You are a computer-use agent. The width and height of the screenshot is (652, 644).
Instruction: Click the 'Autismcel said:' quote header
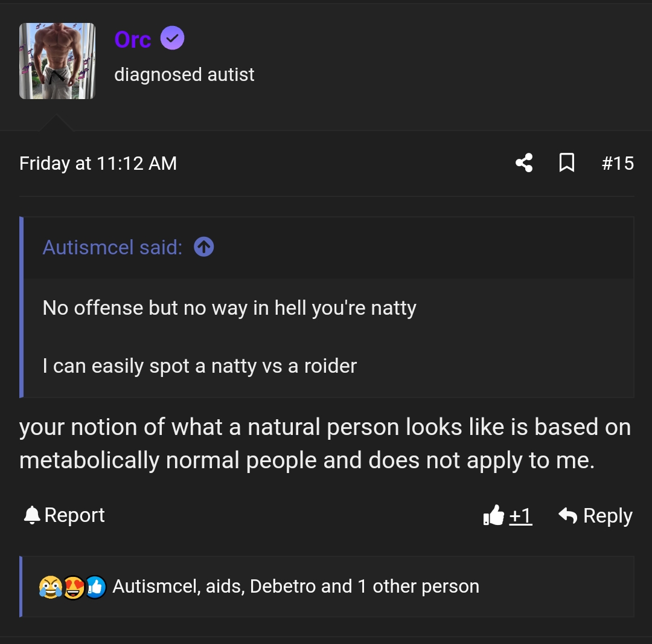tap(112, 247)
